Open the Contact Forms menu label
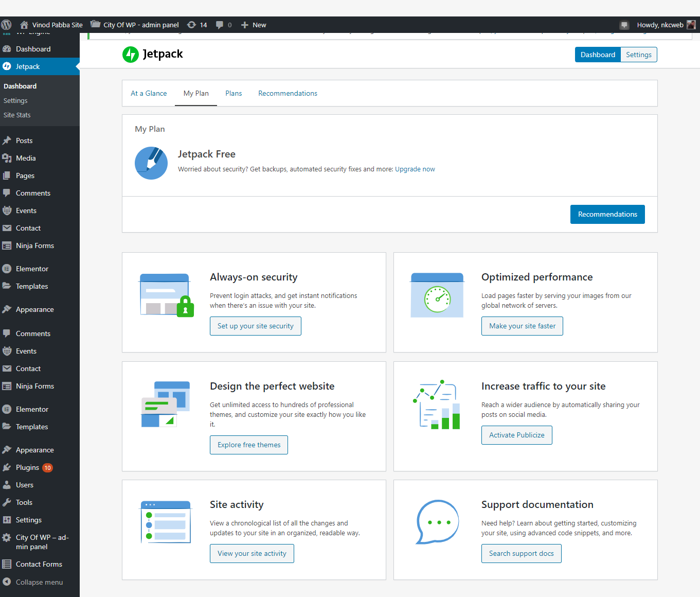700x597 pixels. click(x=39, y=564)
